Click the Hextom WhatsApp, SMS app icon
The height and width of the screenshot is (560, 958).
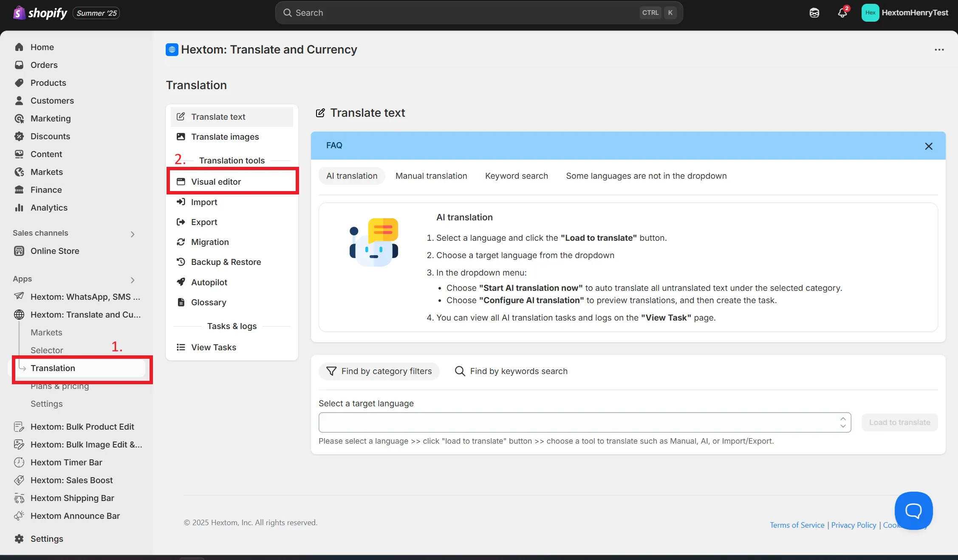(19, 296)
